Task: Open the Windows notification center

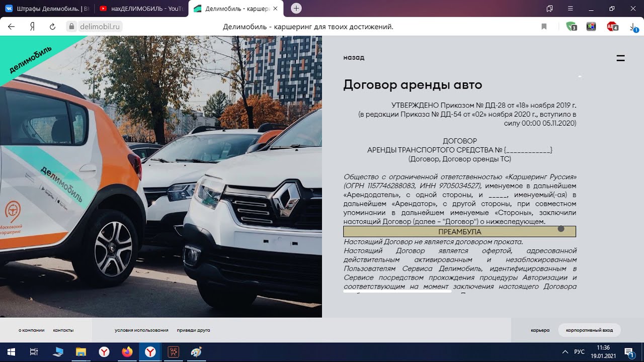Action: 630,352
